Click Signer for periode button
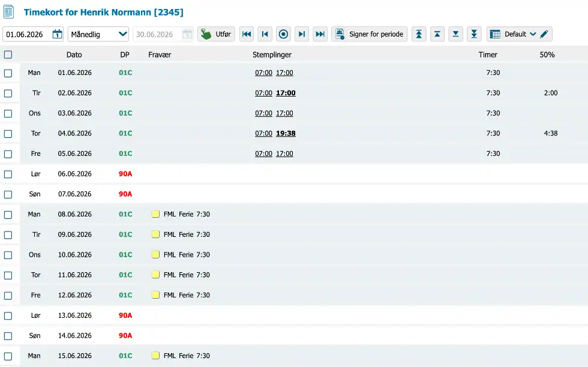Viewport: 588px width, 367px height. (370, 34)
